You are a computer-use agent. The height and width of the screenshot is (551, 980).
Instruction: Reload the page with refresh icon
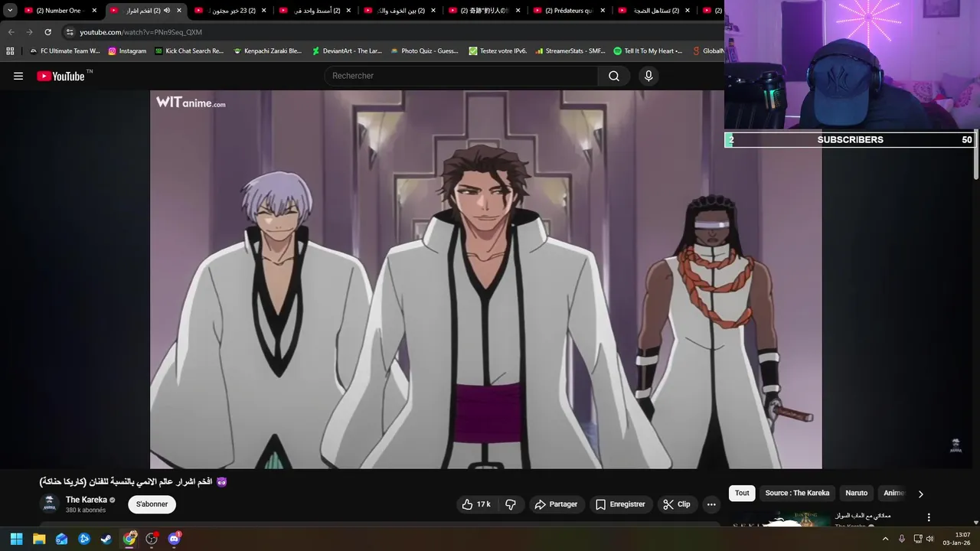point(47,32)
